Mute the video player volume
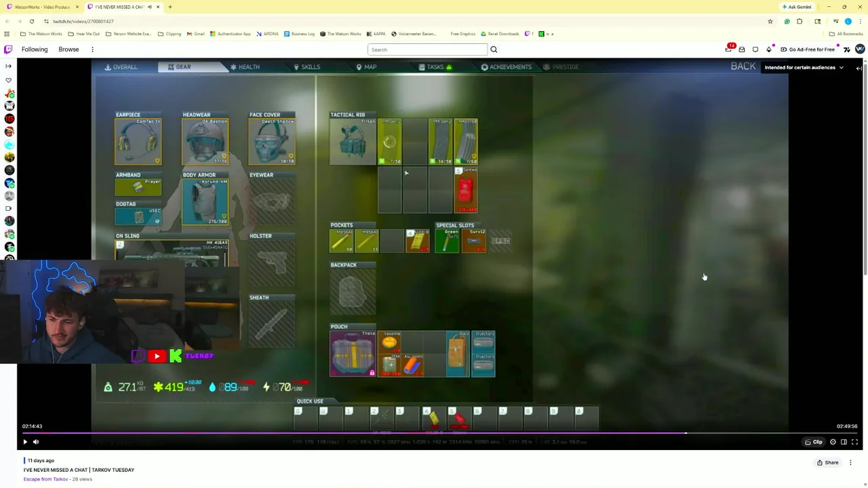Screen dimensions: 868x488 coord(36,442)
